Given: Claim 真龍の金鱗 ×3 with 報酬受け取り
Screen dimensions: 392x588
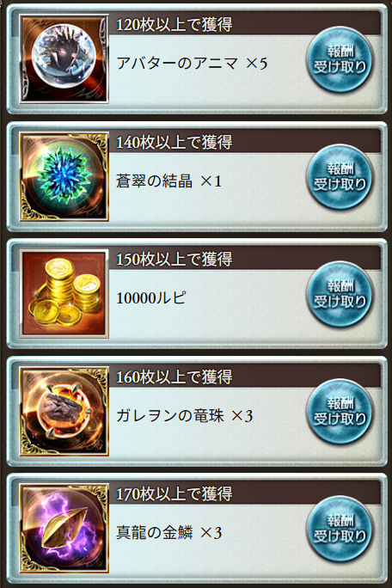Looking at the screenshot, I should [x=340, y=529].
